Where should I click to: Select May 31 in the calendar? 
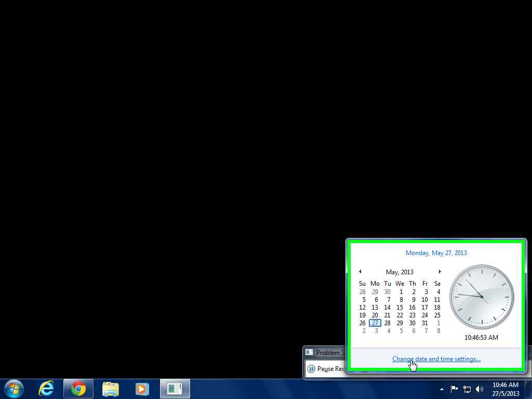click(x=424, y=323)
